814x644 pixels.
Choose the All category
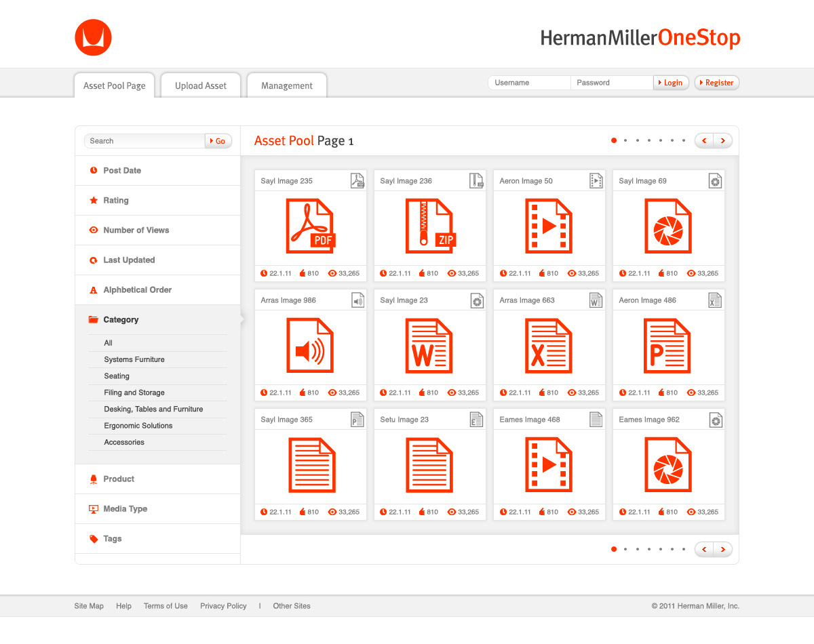(x=108, y=343)
